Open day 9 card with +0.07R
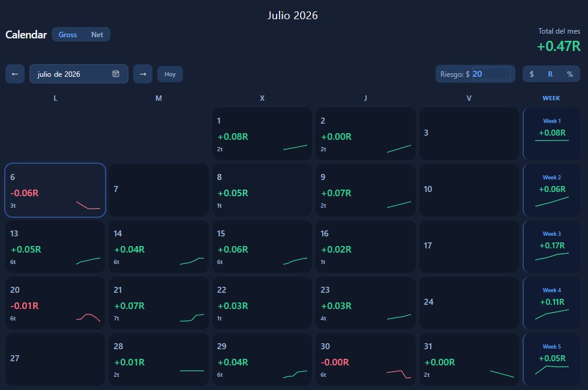 pyautogui.click(x=365, y=190)
